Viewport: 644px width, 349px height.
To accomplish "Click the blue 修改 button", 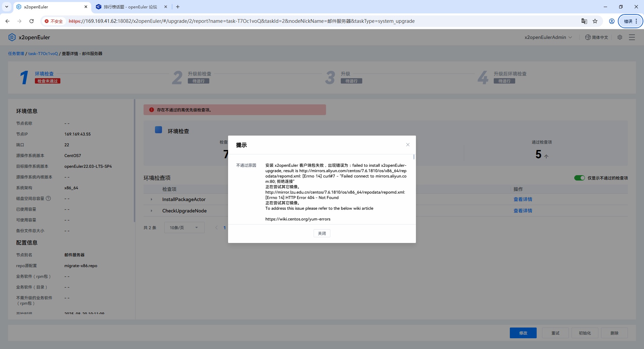I will 523,333.
